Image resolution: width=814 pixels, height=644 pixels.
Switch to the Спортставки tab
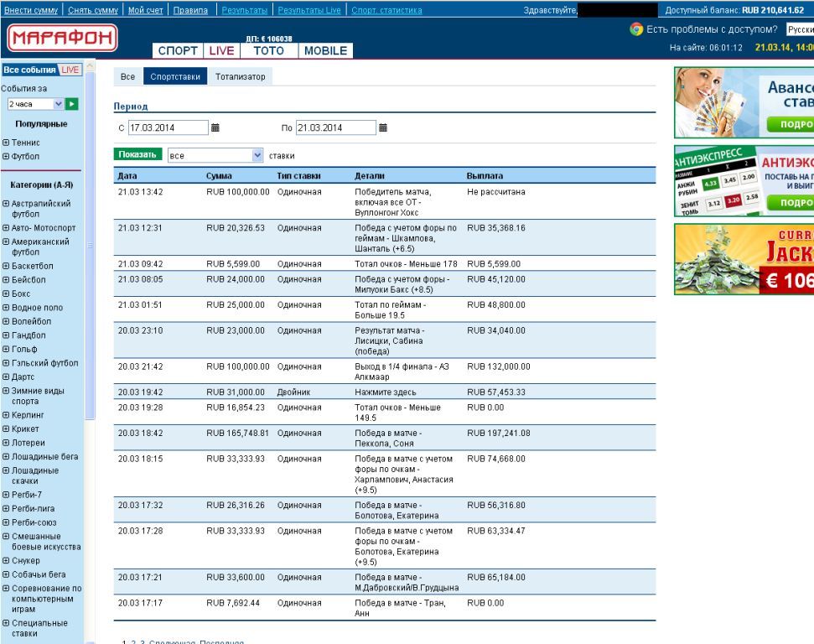tap(175, 76)
